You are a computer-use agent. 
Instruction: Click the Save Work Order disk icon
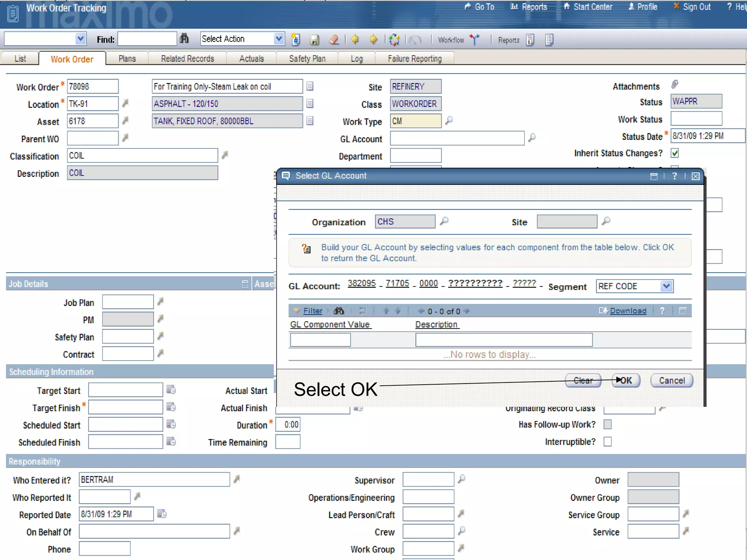pos(314,39)
